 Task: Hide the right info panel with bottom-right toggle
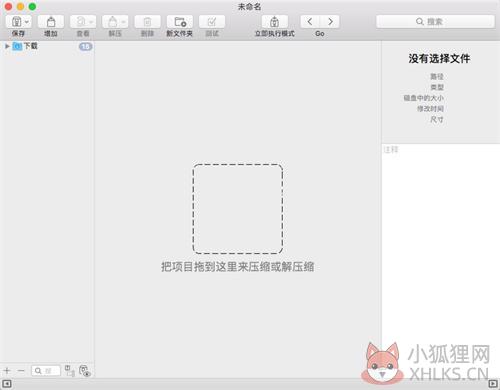point(493,384)
